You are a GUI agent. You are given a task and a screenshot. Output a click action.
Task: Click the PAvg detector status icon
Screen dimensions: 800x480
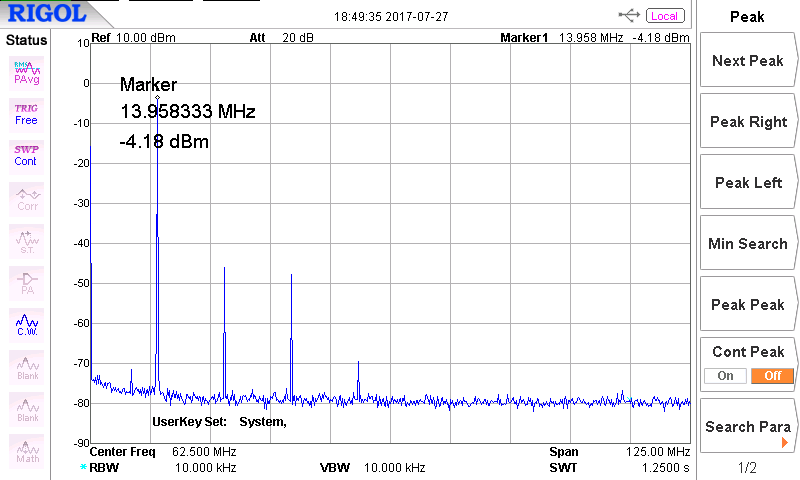point(26,71)
